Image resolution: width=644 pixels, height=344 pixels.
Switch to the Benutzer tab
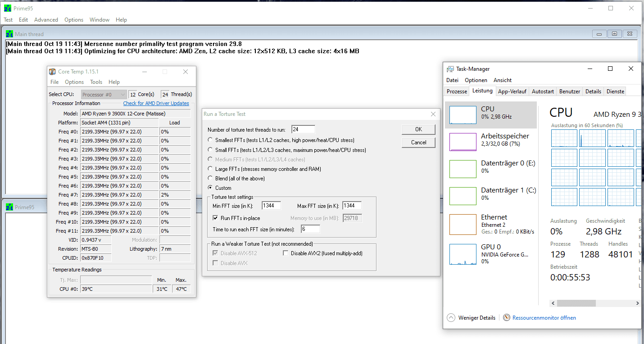coord(570,91)
